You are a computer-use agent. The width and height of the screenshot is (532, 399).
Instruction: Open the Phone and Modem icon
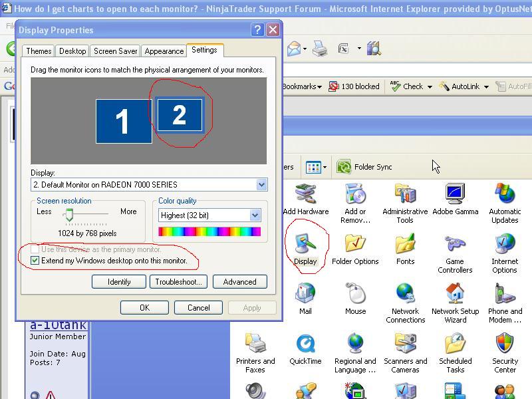(x=505, y=303)
